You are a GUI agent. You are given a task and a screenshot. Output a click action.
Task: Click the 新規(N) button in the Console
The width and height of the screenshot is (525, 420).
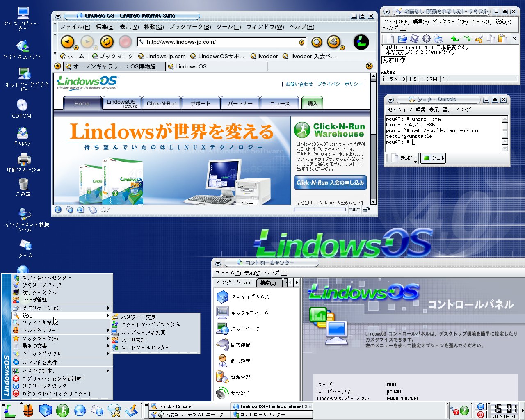pos(404,158)
